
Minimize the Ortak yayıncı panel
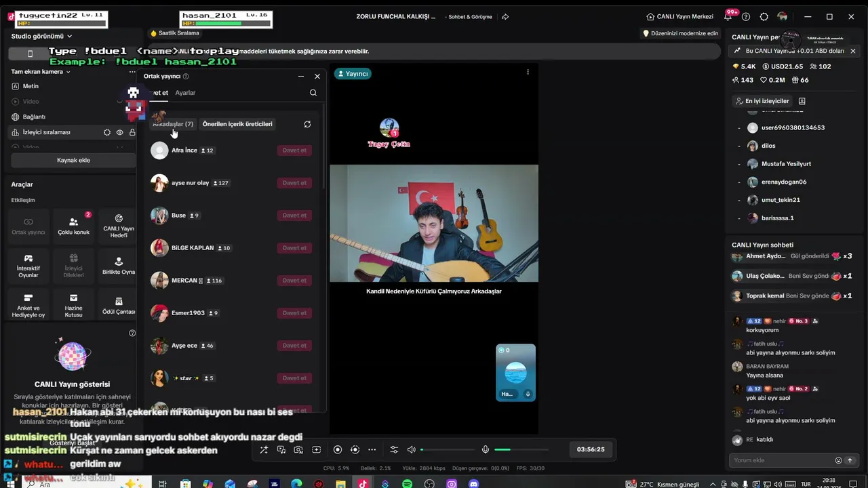[x=301, y=77]
